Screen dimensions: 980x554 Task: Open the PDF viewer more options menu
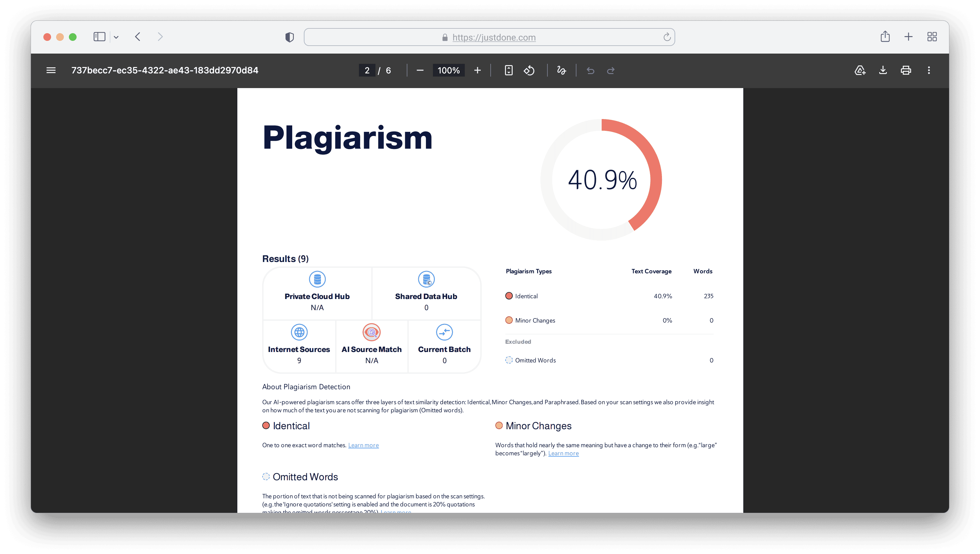[x=929, y=71]
